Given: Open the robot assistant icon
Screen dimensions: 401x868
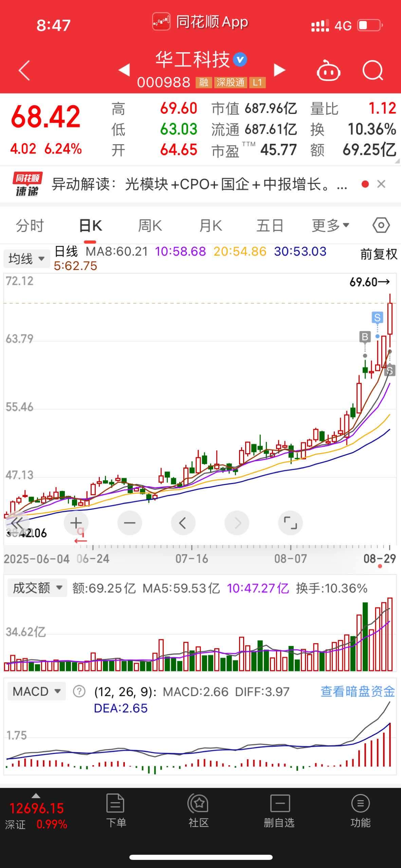Looking at the screenshot, I should (x=328, y=70).
